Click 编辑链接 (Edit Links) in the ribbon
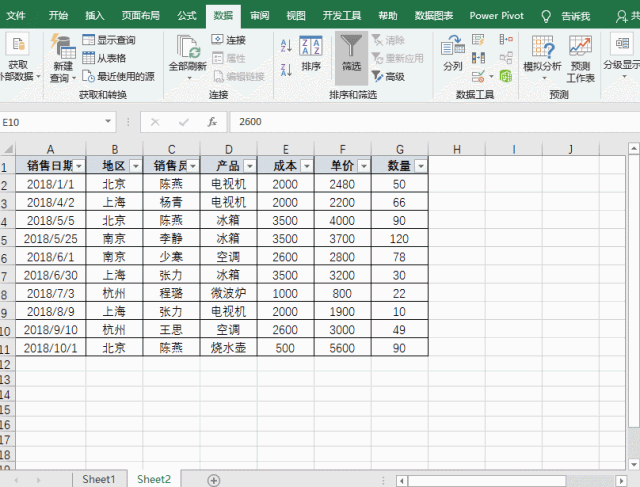 coord(239,76)
